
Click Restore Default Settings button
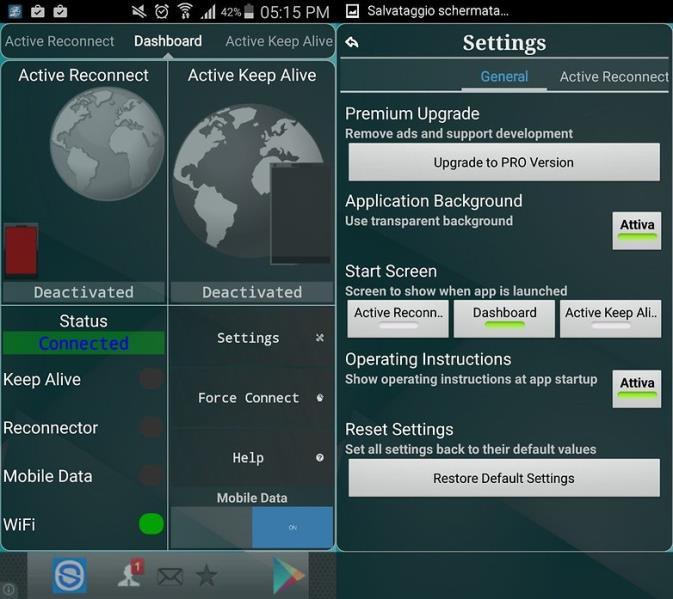[504, 478]
